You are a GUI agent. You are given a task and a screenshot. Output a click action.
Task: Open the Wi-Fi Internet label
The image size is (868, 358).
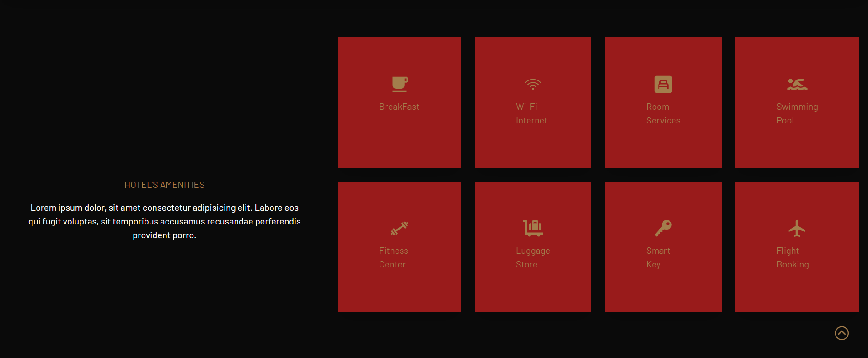[531, 114]
